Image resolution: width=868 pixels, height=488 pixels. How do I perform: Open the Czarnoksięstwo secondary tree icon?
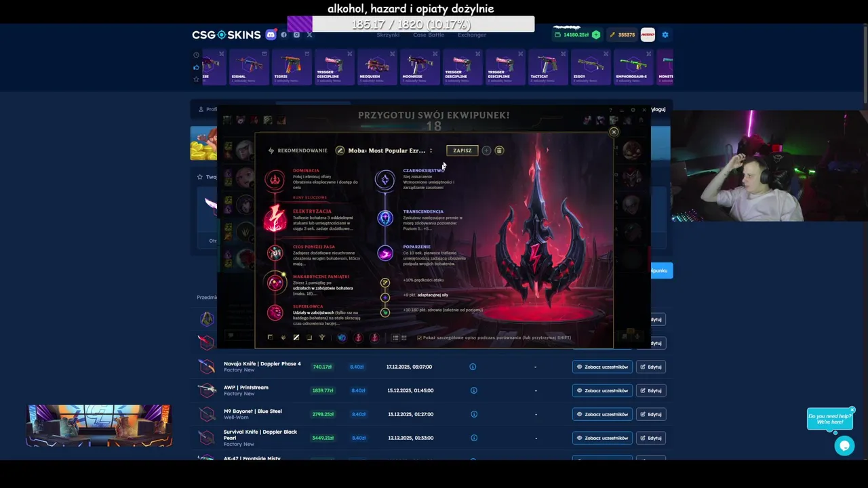coord(384,179)
